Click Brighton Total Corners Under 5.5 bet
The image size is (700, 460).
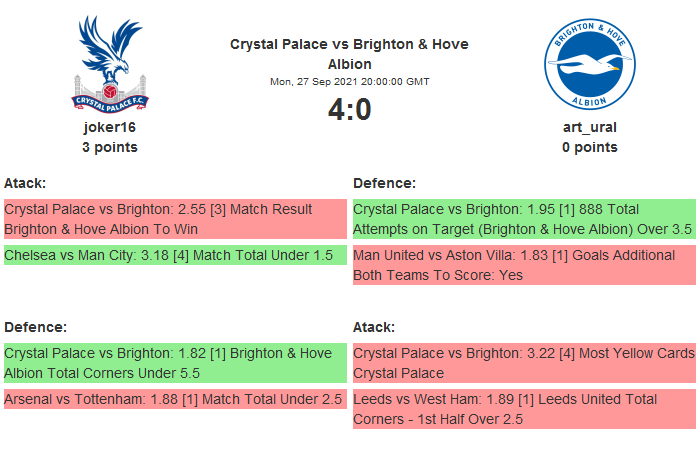pos(174,363)
